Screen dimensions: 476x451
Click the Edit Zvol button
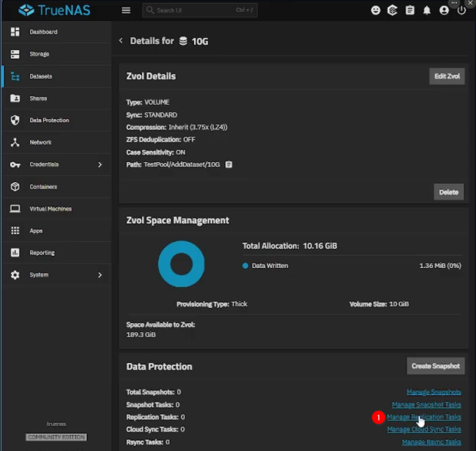[447, 76]
